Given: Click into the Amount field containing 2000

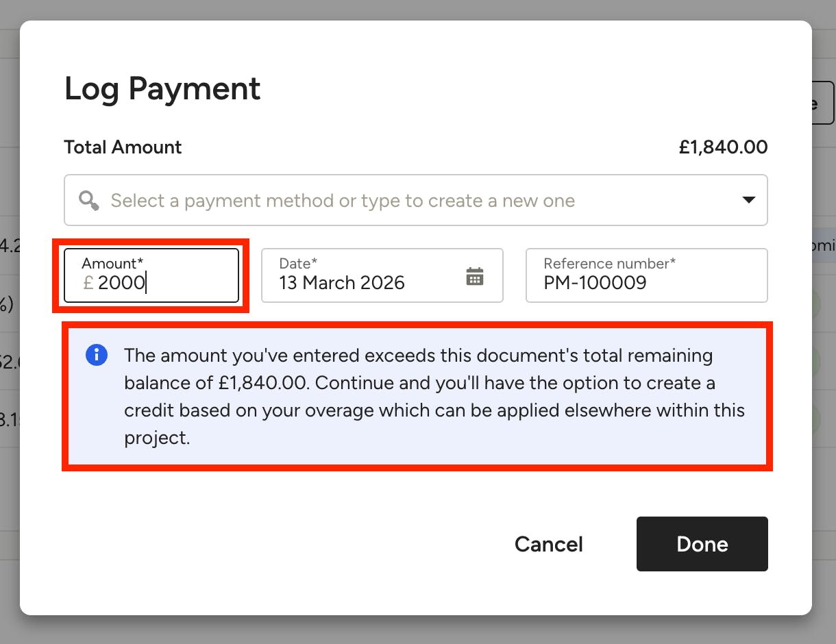Looking at the screenshot, I should tap(151, 275).
